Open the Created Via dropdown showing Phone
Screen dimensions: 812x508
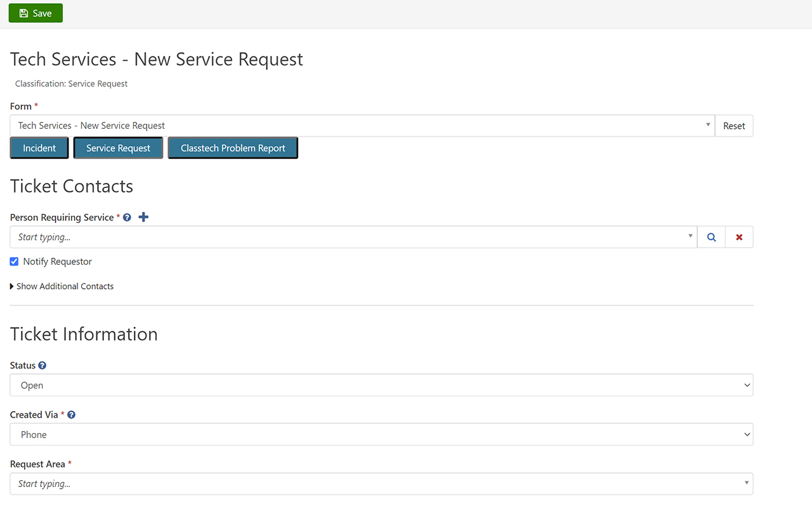click(x=381, y=435)
